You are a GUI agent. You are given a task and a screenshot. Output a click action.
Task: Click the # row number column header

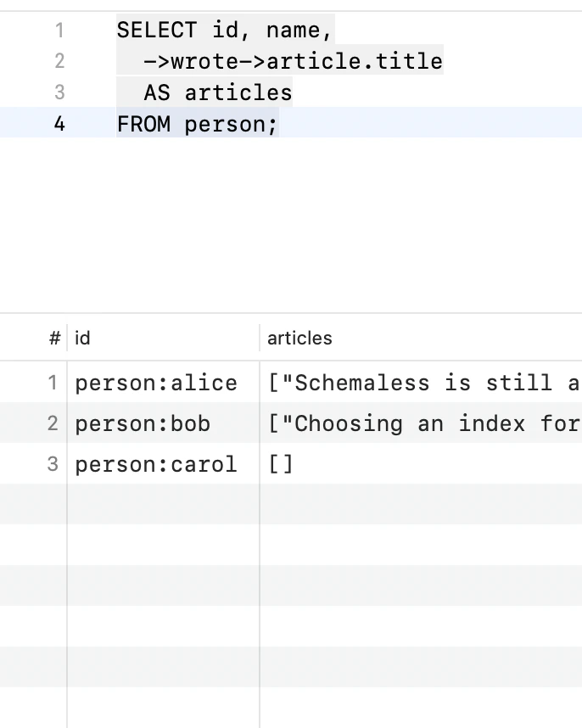[55, 338]
